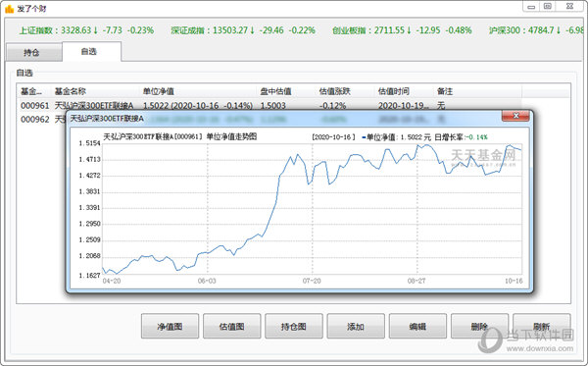588x366 pixels.
Task: Click the 单位净值 1.5022 元 legend entry
Action: [x=396, y=137]
